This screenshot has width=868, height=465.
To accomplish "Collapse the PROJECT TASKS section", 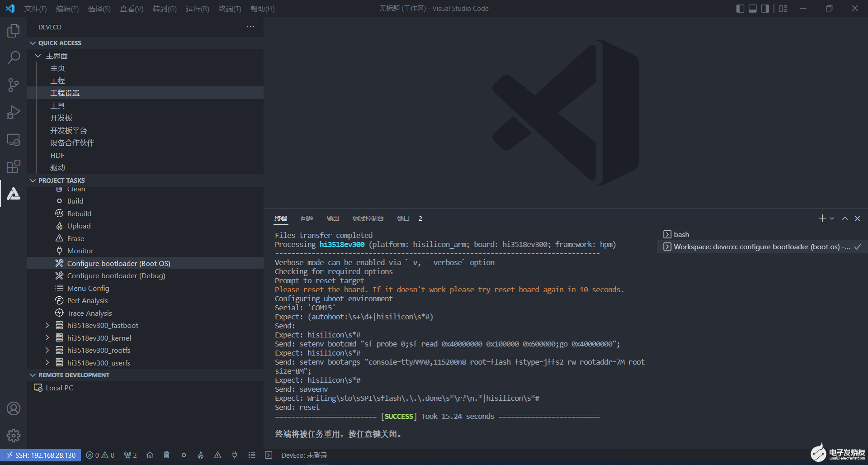I will (33, 180).
